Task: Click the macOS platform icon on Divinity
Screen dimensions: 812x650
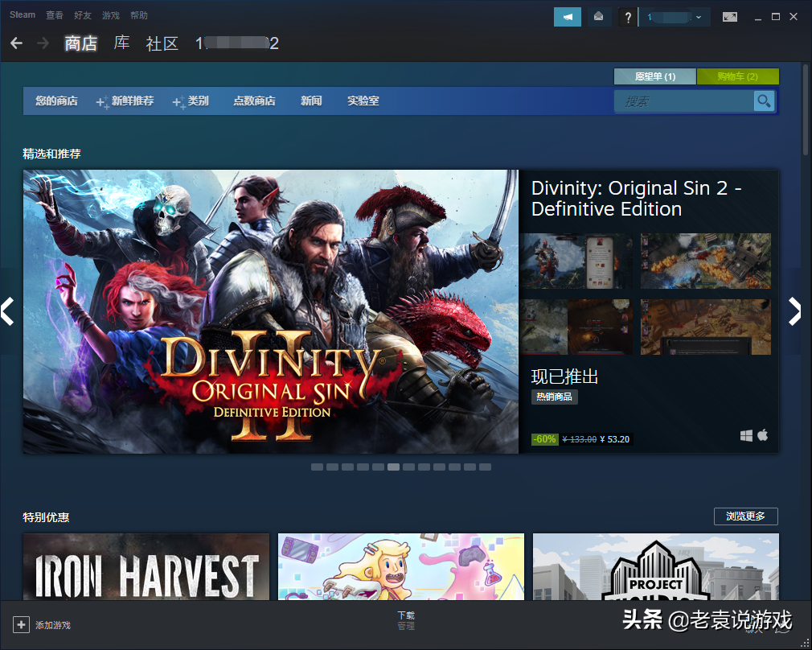Action: (x=762, y=435)
